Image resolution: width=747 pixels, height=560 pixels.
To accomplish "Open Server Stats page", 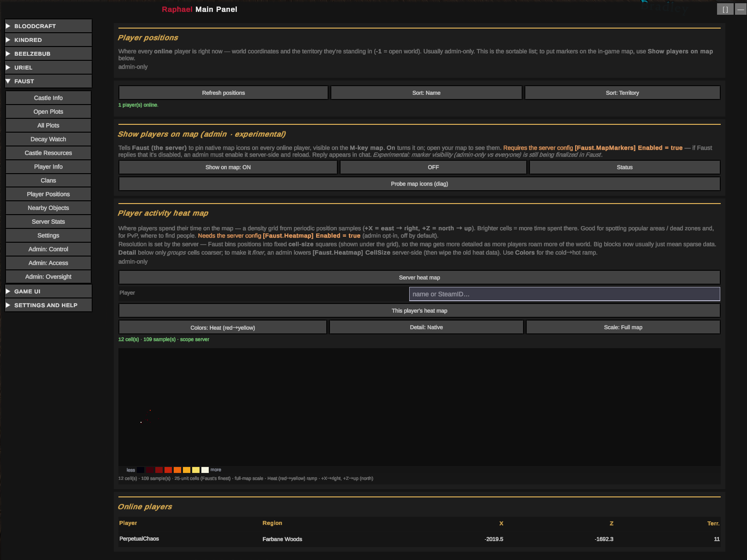I will pyautogui.click(x=48, y=222).
